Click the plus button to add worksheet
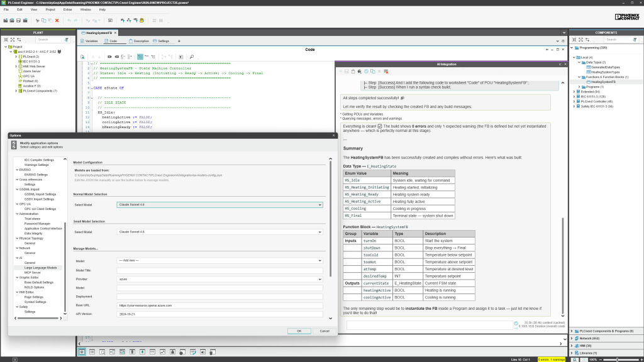Image resolution: width=644 pixels, height=362 pixels. point(179,41)
